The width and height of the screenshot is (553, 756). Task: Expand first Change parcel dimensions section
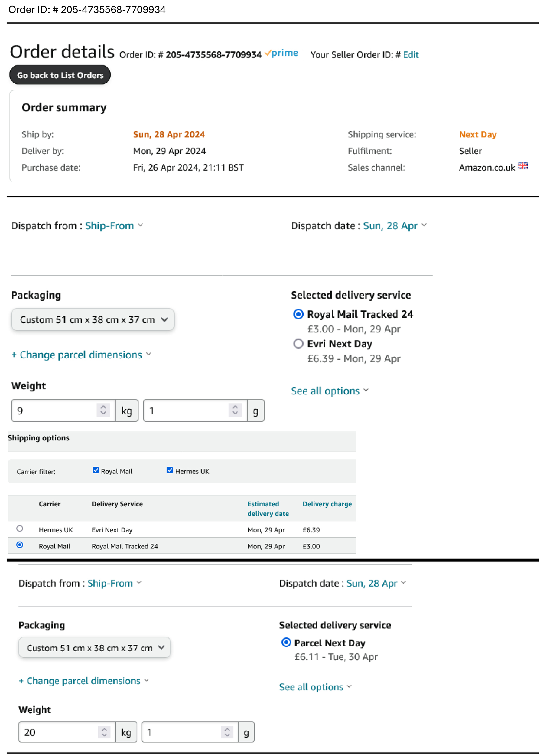81,355
